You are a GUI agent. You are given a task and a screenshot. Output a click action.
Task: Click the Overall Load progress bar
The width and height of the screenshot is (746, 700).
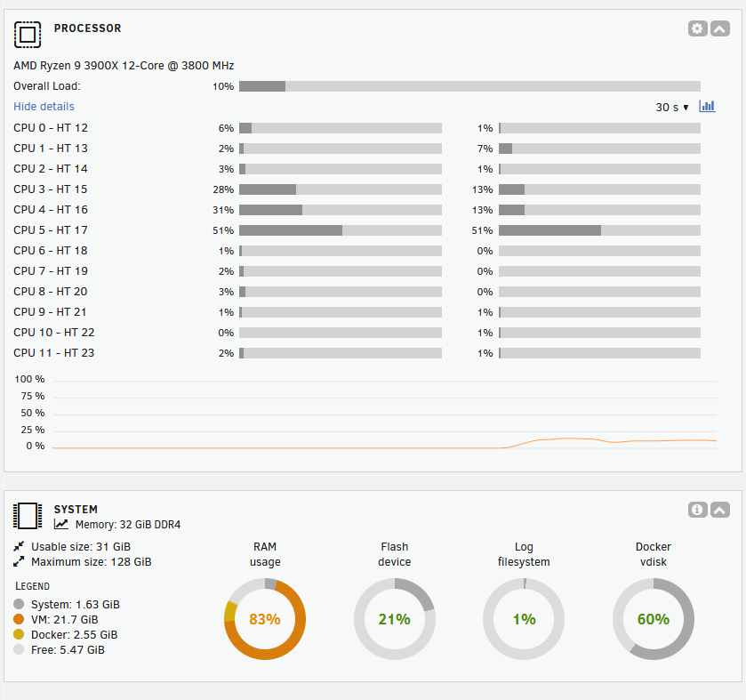coord(469,86)
